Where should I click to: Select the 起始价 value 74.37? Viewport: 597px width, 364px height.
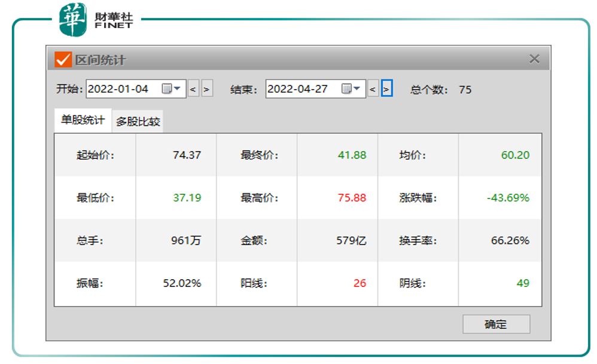pos(187,155)
